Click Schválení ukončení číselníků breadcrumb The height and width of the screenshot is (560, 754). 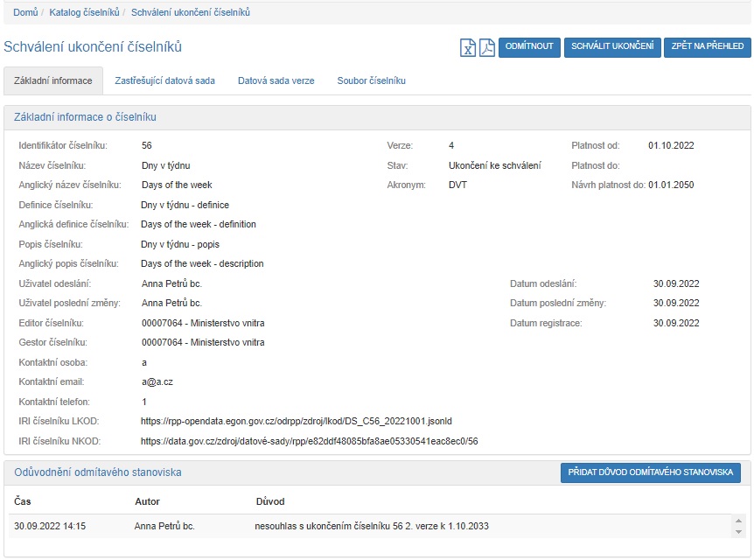190,12
